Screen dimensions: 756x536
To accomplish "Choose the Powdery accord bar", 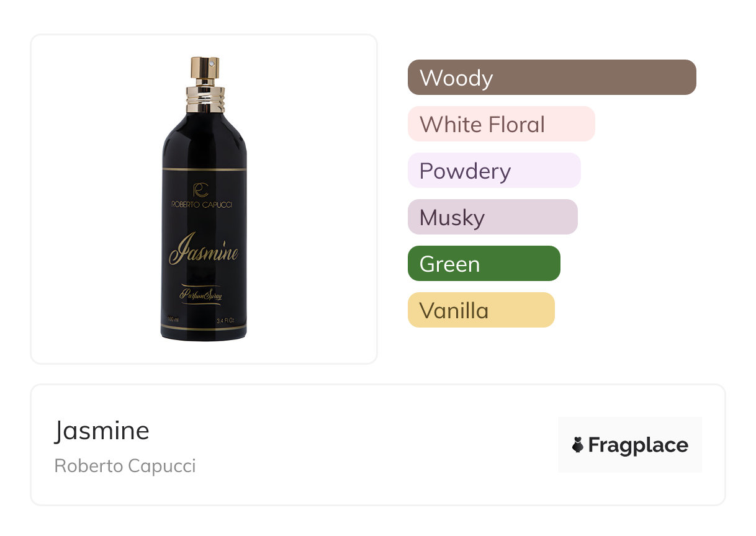I will [x=494, y=171].
